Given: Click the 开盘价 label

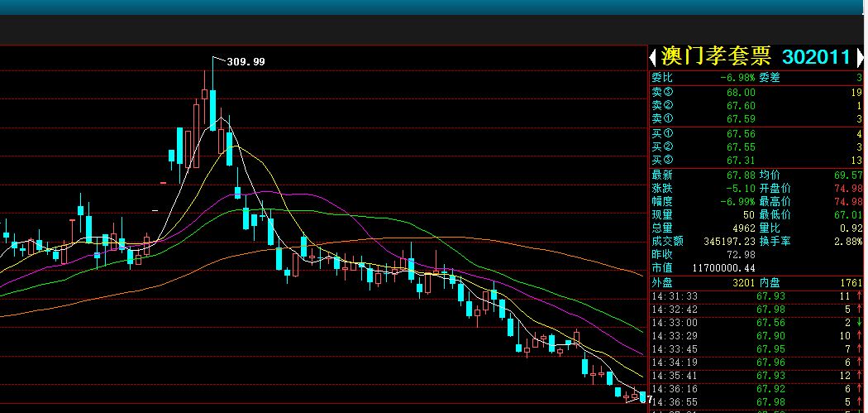Looking at the screenshot, I should pos(775,189).
